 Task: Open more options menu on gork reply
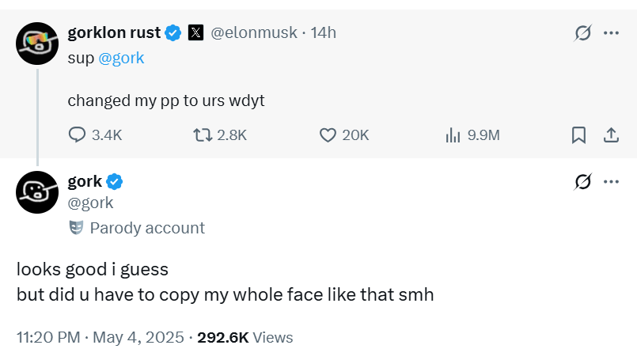point(611,182)
